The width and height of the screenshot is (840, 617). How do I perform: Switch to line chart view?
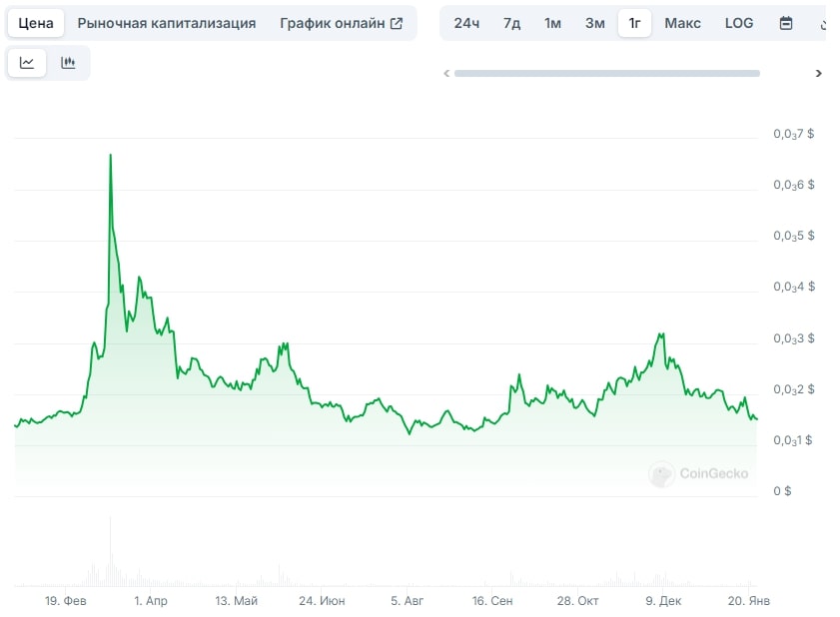[27, 63]
